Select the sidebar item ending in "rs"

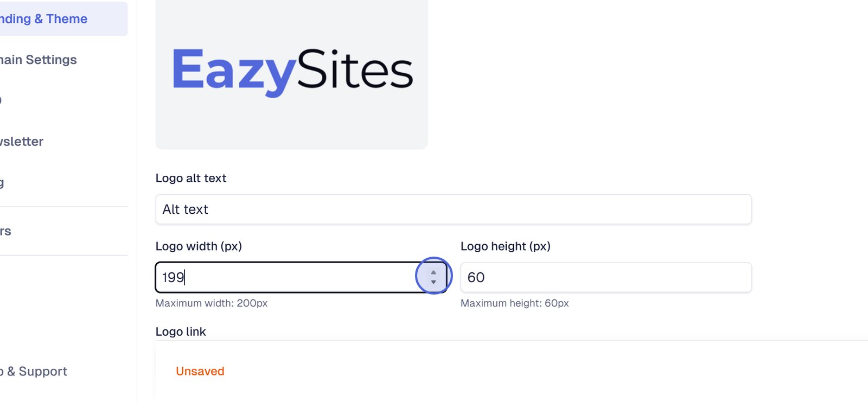5,231
